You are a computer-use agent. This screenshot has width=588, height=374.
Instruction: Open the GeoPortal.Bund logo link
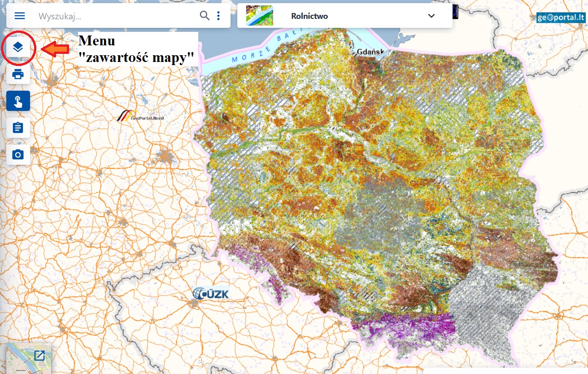click(x=140, y=116)
